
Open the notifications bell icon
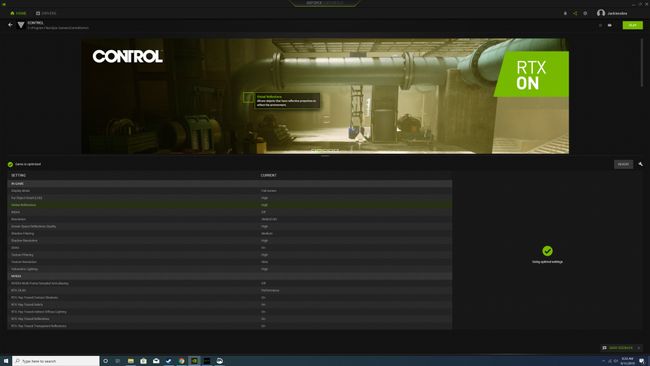pyautogui.click(x=565, y=13)
